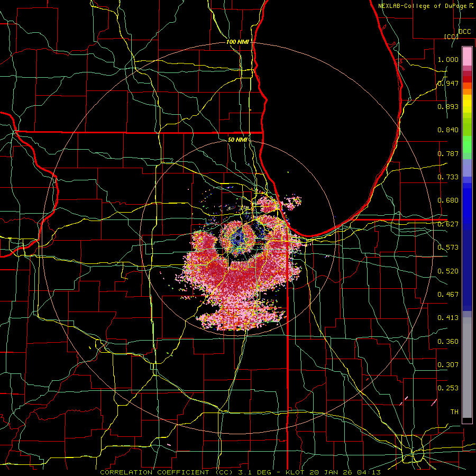Select the 0.627 scale value
476x476 pixels.
pos(448,224)
